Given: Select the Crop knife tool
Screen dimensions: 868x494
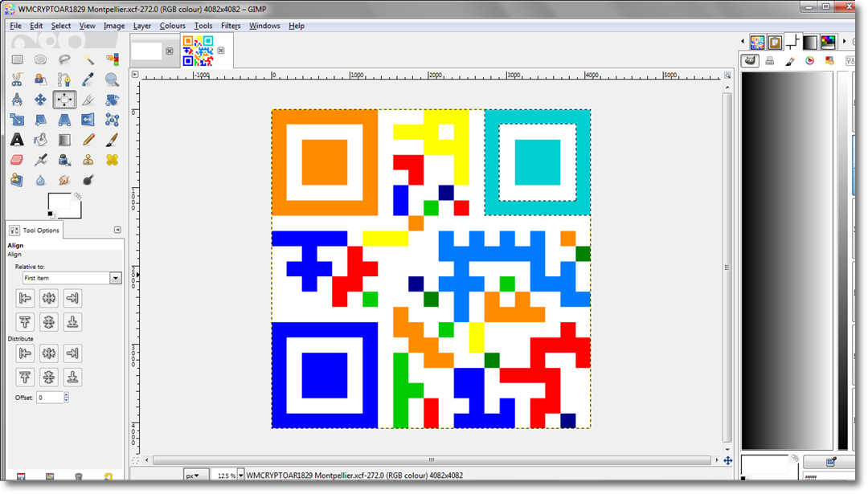Looking at the screenshot, I should coord(88,100).
